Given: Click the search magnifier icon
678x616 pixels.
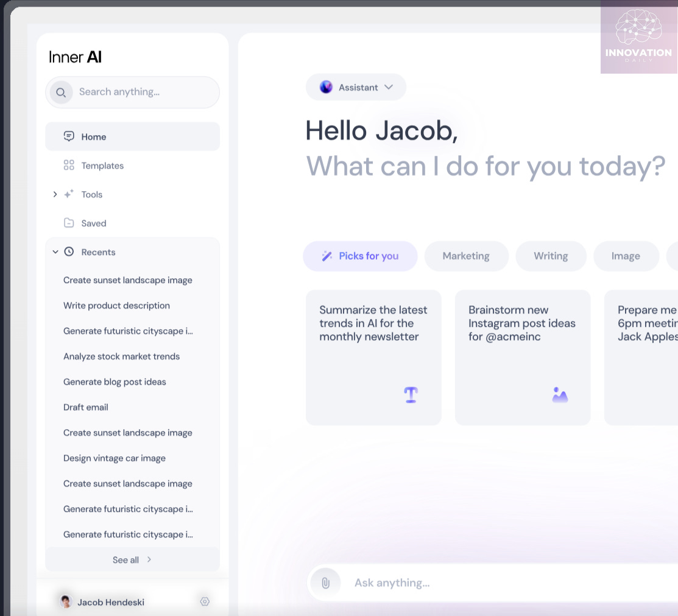Looking at the screenshot, I should click(x=61, y=93).
